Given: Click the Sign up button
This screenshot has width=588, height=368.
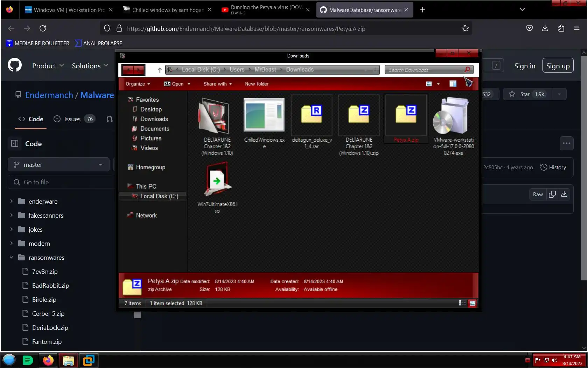Looking at the screenshot, I should click(558, 66).
